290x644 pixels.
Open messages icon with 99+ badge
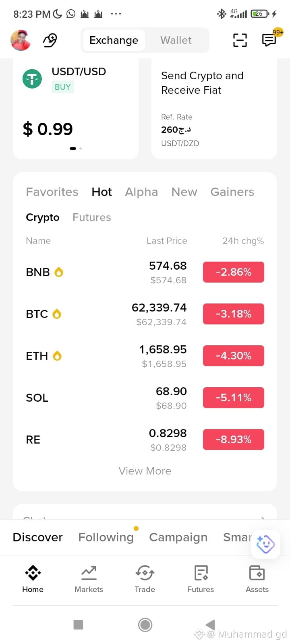click(x=269, y=40)
